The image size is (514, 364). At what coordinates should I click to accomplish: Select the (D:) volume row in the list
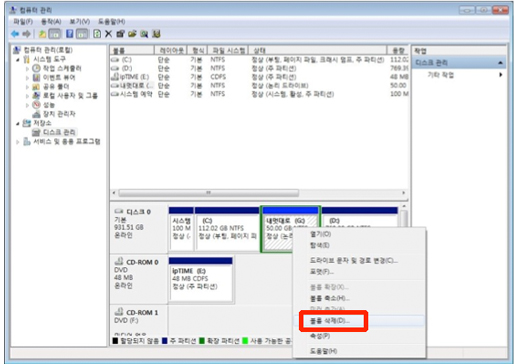(259, 68)
